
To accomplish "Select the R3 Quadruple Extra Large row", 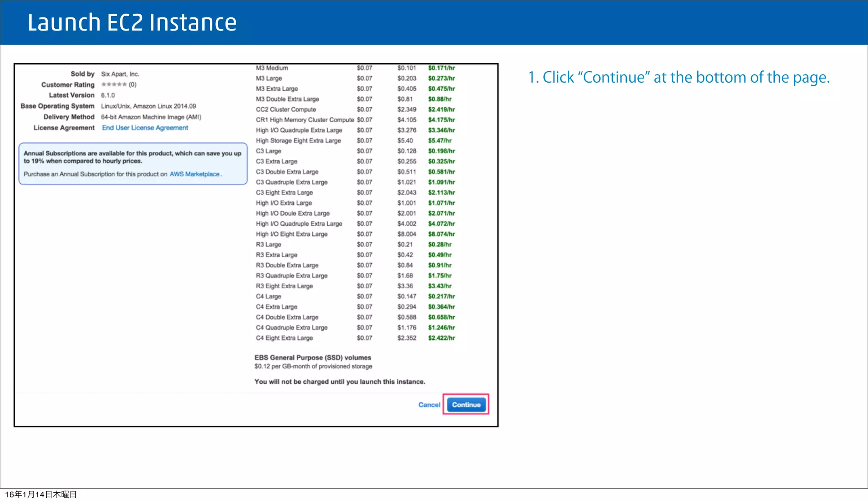I will tap(355, 276).
